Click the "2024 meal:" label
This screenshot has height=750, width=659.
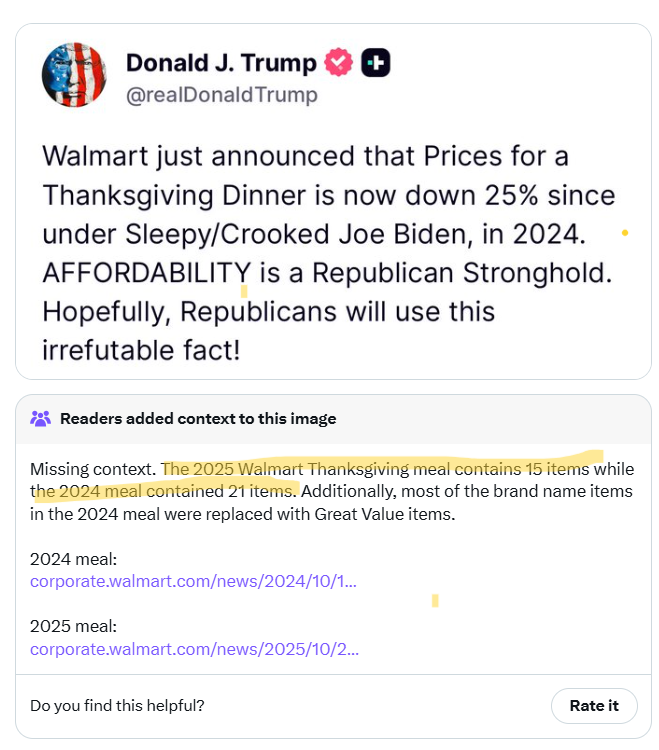[73, 559]
